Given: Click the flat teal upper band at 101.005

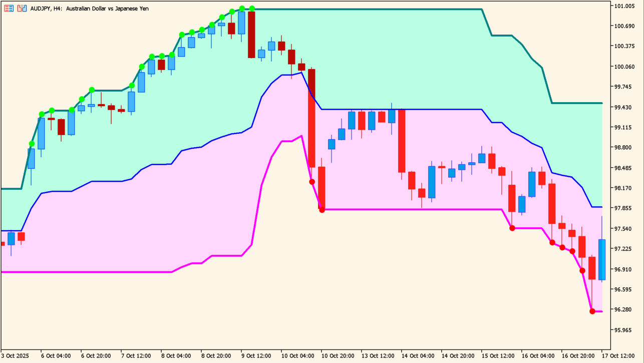Looking at the screenshot, I should click(x=366, y=9).
